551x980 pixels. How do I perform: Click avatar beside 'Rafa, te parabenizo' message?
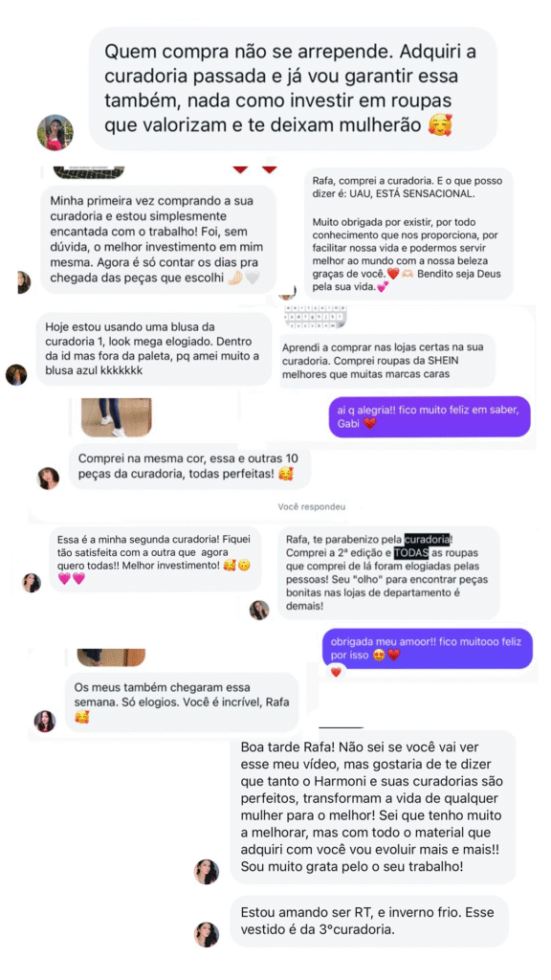click(x=259, y=610)
